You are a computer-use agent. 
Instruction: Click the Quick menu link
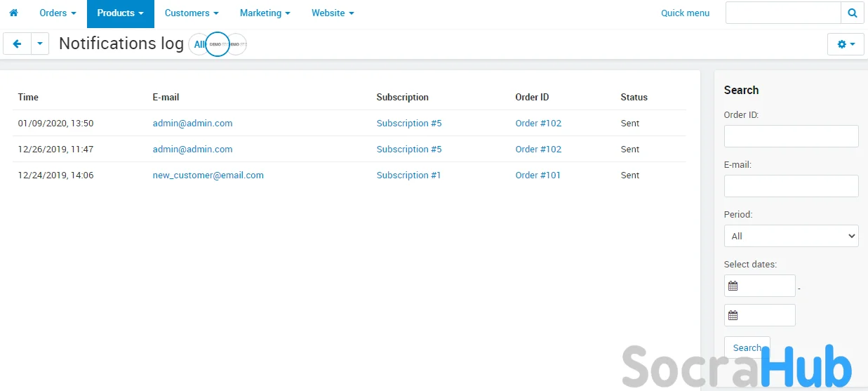(x=685, y=13)
